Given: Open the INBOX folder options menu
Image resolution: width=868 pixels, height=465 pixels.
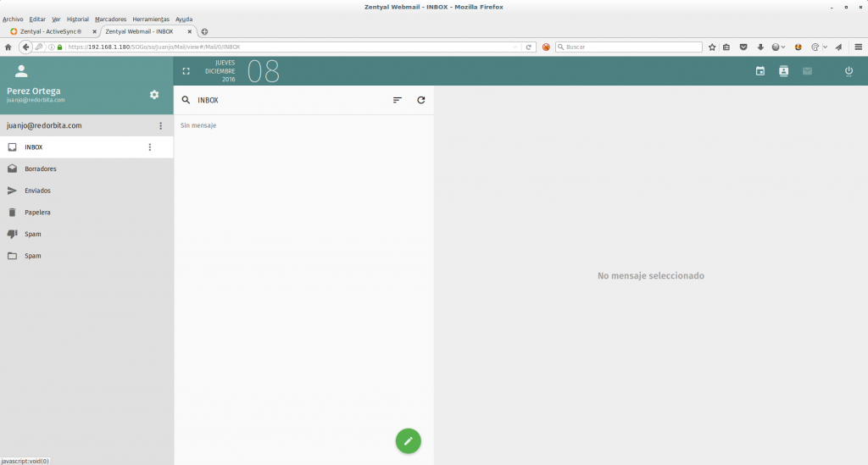Looking at the screenshot, I should (150, 147).
